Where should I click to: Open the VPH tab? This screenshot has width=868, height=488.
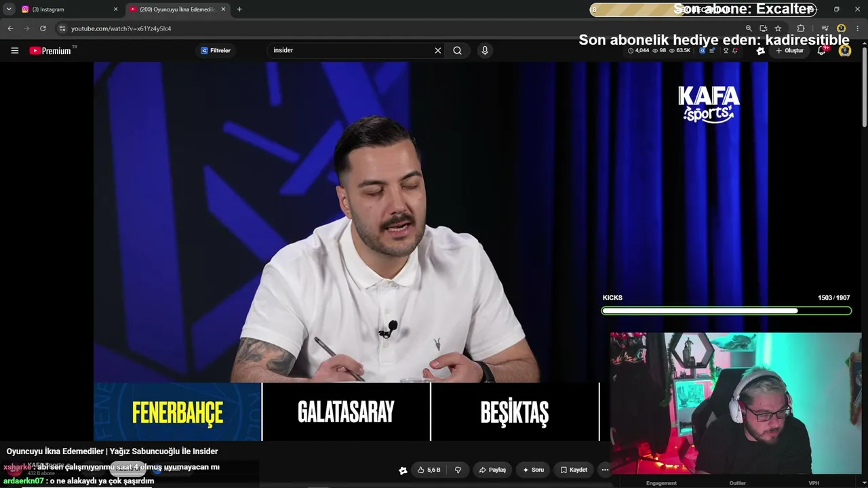(x=814, y=483)
